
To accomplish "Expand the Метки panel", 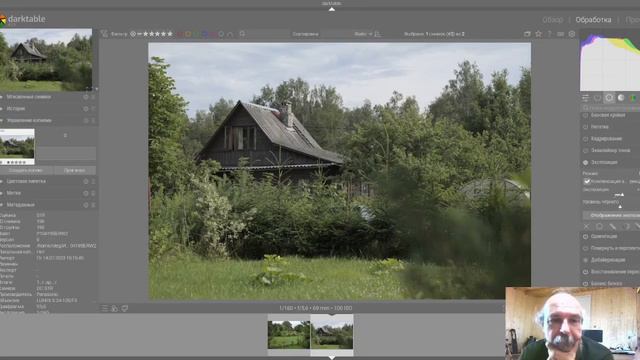I will point(13,193).
